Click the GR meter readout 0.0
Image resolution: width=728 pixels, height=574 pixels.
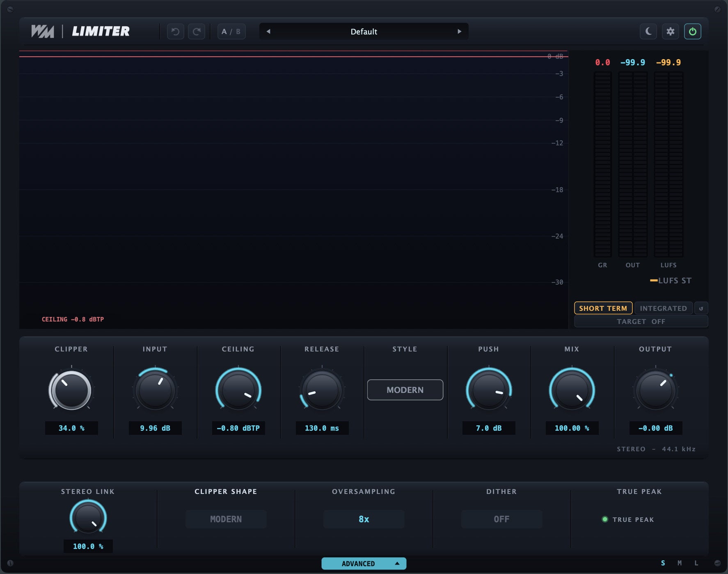[602, 62]
